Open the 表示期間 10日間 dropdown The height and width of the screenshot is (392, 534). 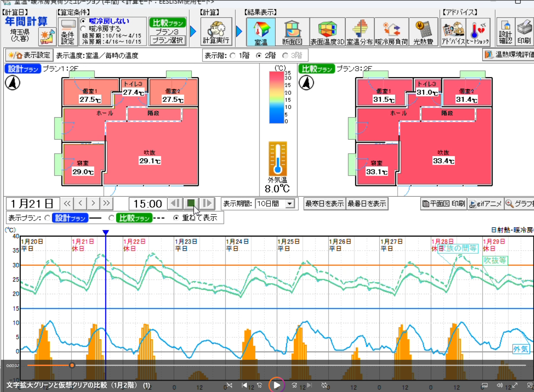(x=290, y=204)
